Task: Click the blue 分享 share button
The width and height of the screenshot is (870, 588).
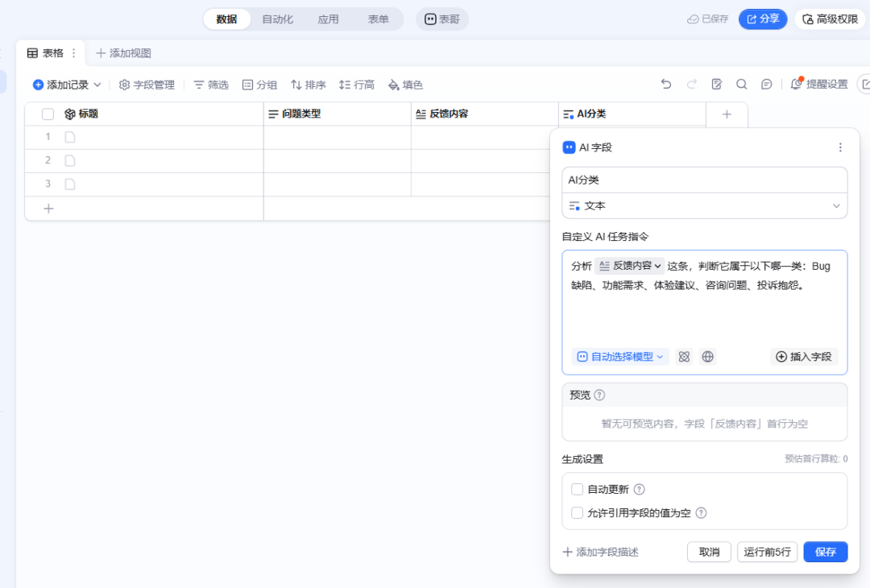Action: (x=762, y=19)
